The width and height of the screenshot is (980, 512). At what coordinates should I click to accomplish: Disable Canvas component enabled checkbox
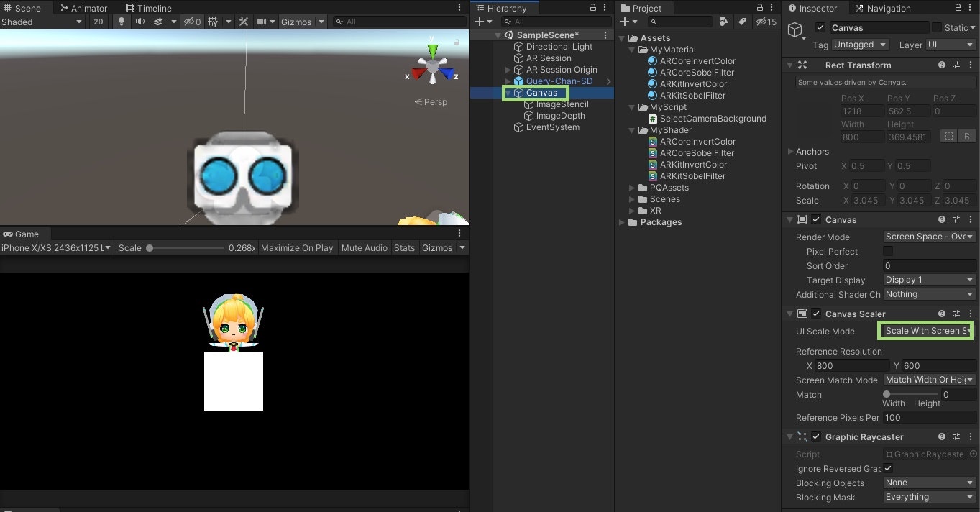click(x=816, y=219)
